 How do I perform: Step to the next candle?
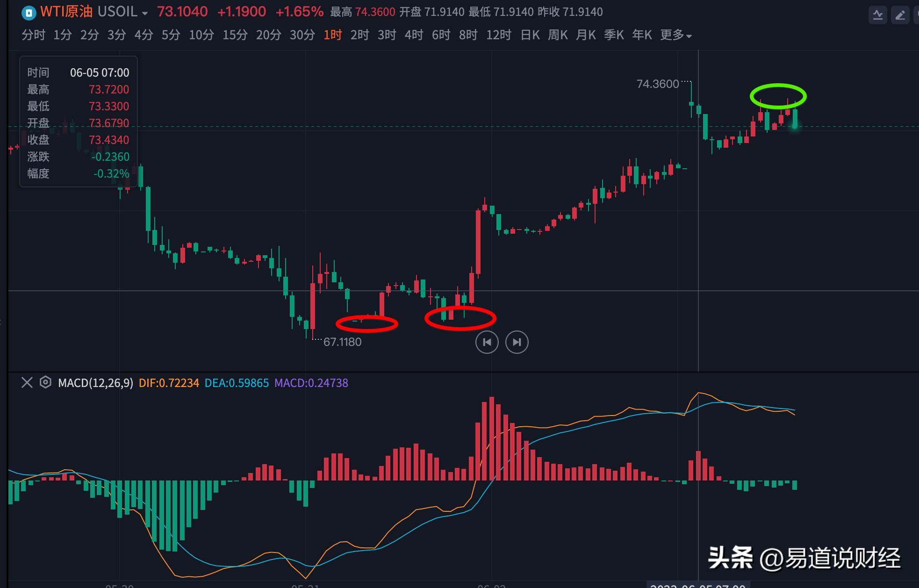(x=517, y=342)
